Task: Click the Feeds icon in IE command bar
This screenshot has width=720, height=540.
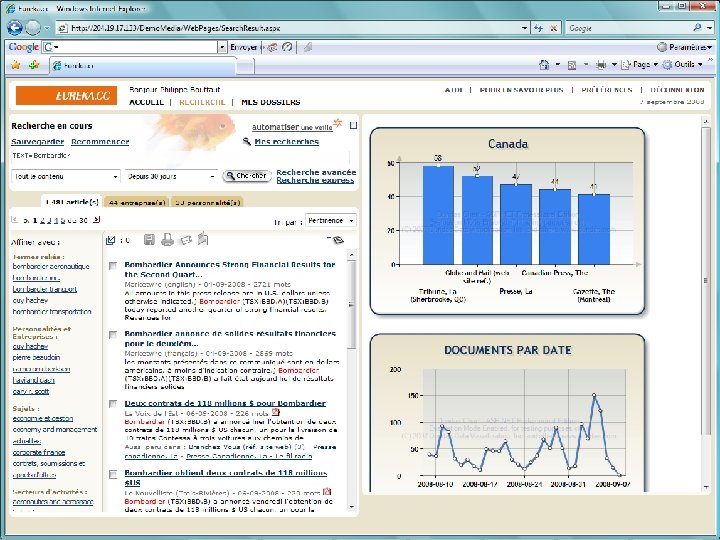Action: [572, 65]
